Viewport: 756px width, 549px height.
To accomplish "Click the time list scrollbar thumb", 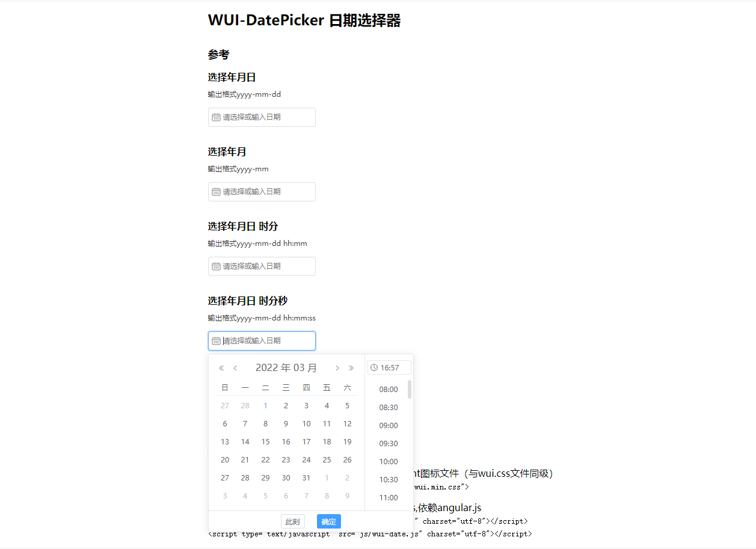I will tap(410, 389).
